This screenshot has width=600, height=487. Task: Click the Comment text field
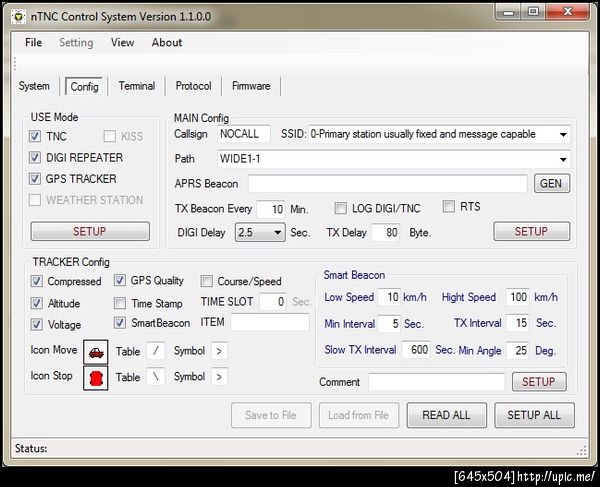(x=437, y=382)
